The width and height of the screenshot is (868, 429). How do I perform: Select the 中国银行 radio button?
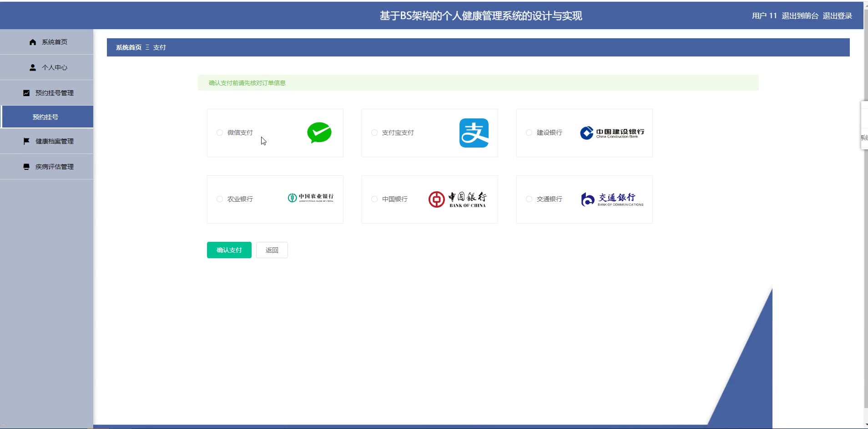pos(374,199)
